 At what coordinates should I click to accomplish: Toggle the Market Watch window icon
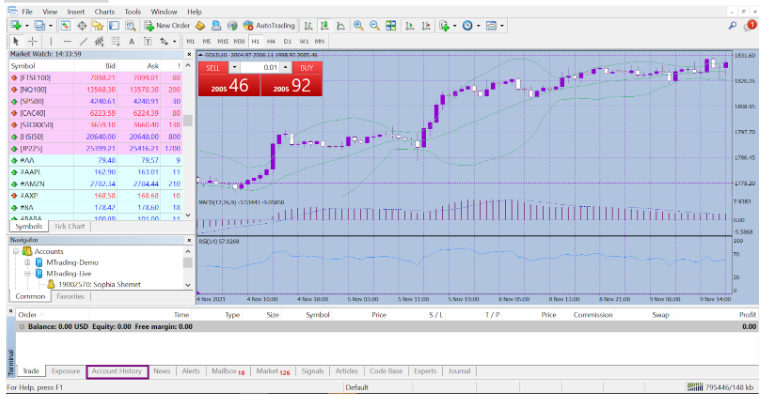point(65,25)
